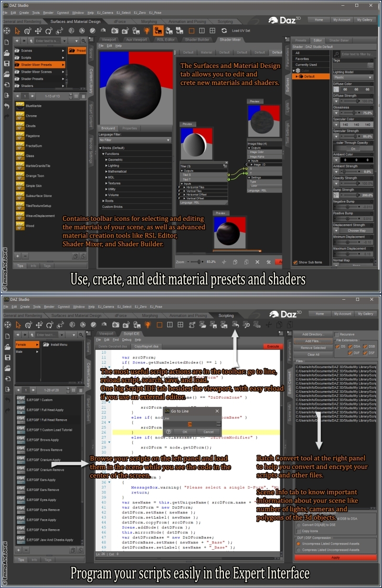This screenshot has width=382, height=588.
Task: Toggle Show Sub Items checkbox
Action: (296, 262)
